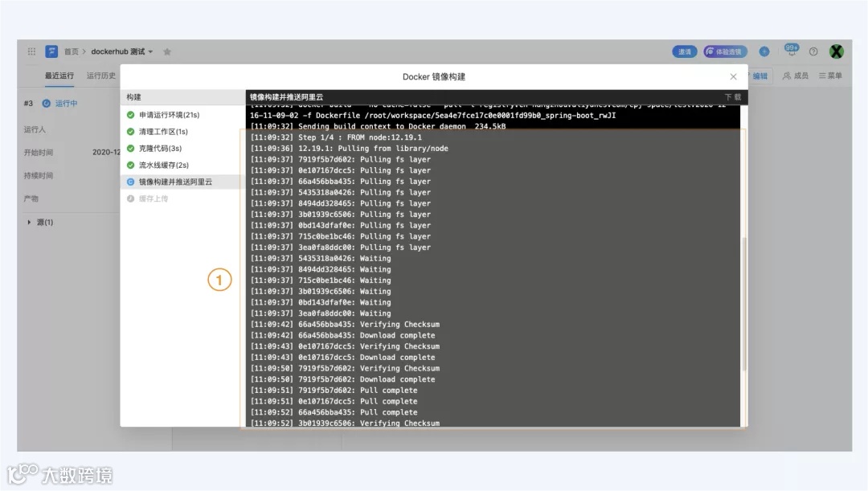Click log line '12.19.1: Pulling from library/node'
The height and width of the screenshot is (491, 868).
coord(350,149)
